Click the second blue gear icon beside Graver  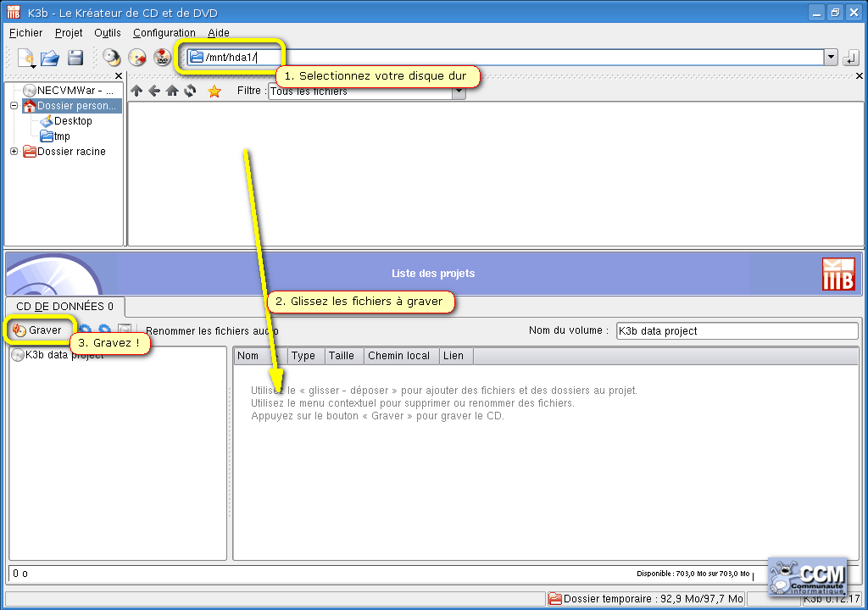(x=104, y=330)
